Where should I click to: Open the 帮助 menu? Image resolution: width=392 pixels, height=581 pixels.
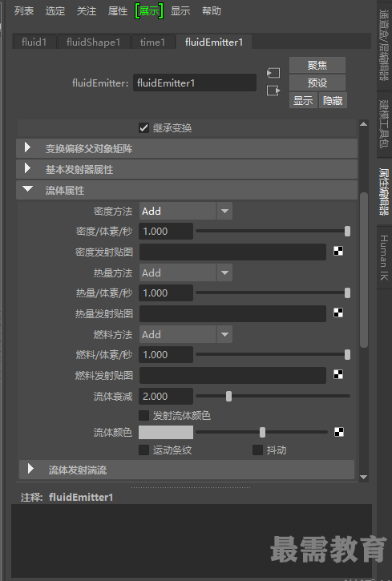tap(212, 11)
